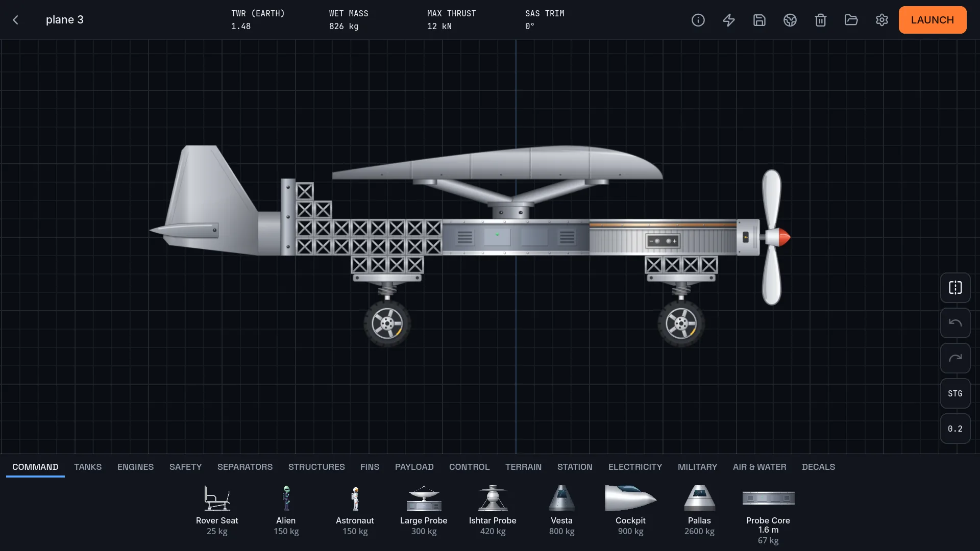The height and width of the screenshot is (551, 980).
Task: Open the SEPARATORS parts tab
Action: (x=245, y=467)
